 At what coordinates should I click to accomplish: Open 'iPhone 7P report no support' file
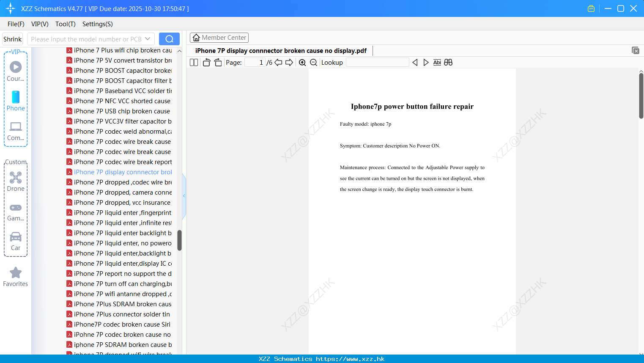click(x=119, y=274)
